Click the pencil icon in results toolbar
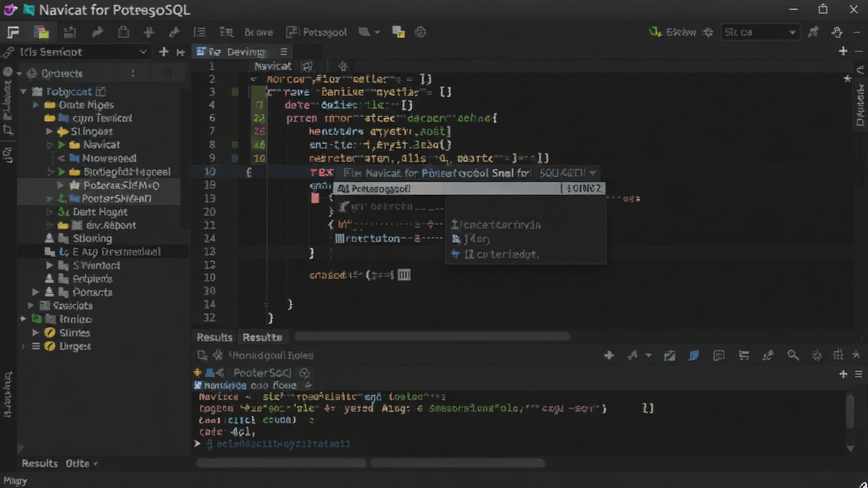Screen dimensions: 868x488 768,355
